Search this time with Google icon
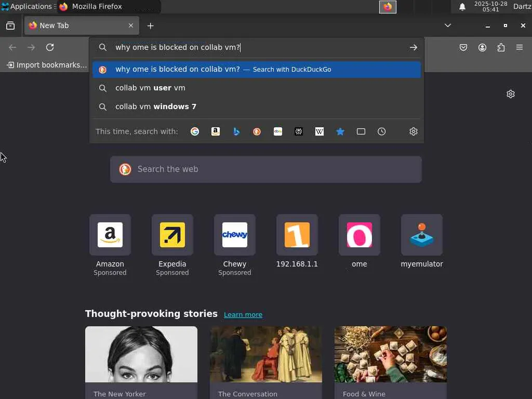Screen dimensions: 532x399 (195, 131)
